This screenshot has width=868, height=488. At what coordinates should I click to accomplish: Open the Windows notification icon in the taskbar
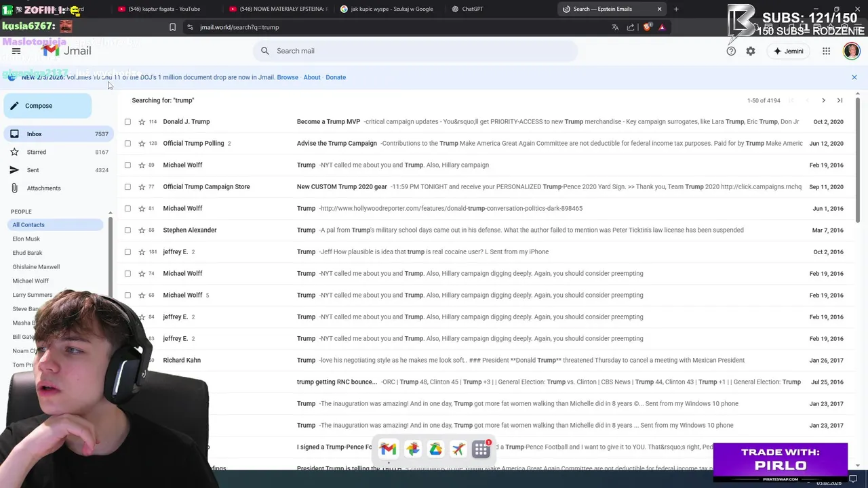(x=853, y=479)
